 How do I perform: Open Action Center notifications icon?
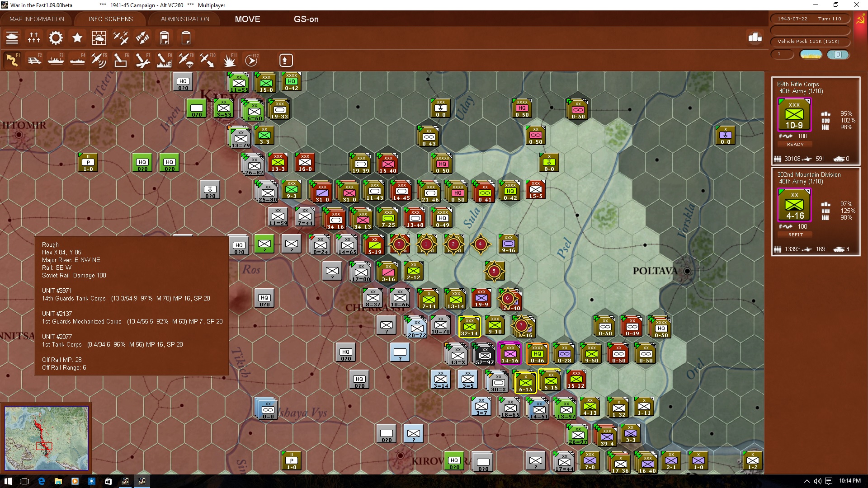tap(828, 481)
